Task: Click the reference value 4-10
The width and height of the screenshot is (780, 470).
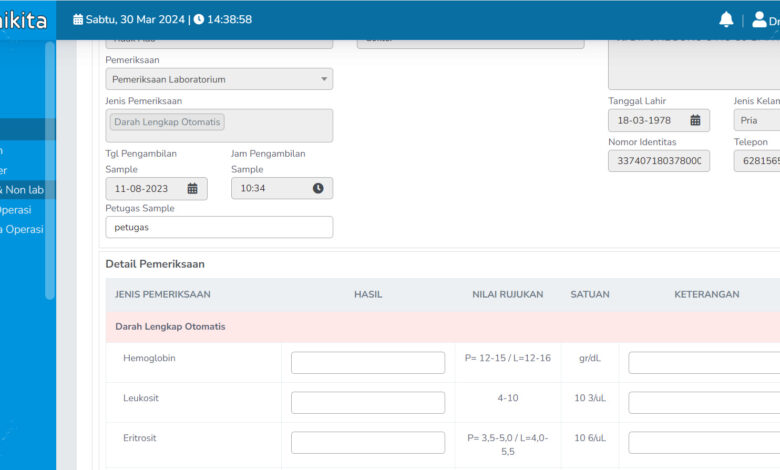Action: 508,398
